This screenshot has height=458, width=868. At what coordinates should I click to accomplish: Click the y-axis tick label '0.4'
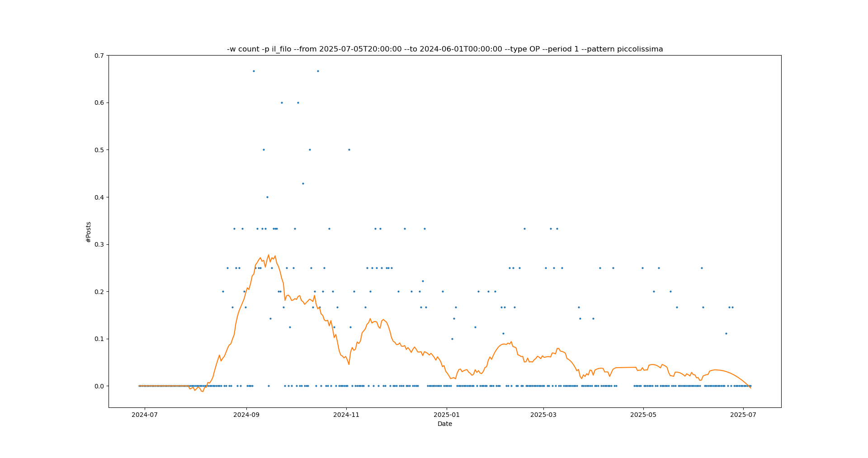[99, 197]
